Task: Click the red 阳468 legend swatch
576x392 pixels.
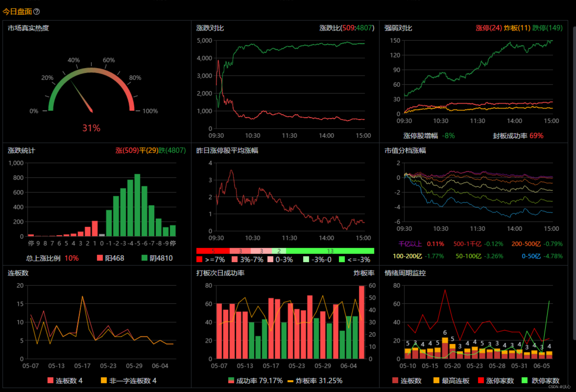Action: [100, 258]
